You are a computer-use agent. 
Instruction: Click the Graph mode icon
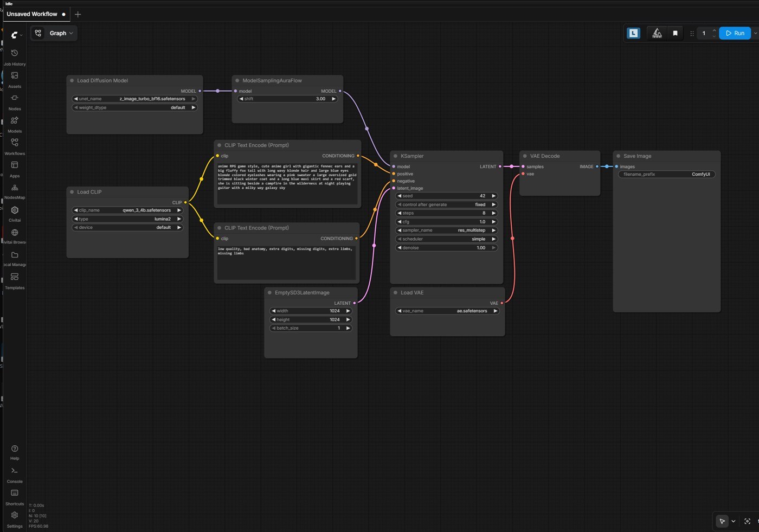tap(38, 33)
